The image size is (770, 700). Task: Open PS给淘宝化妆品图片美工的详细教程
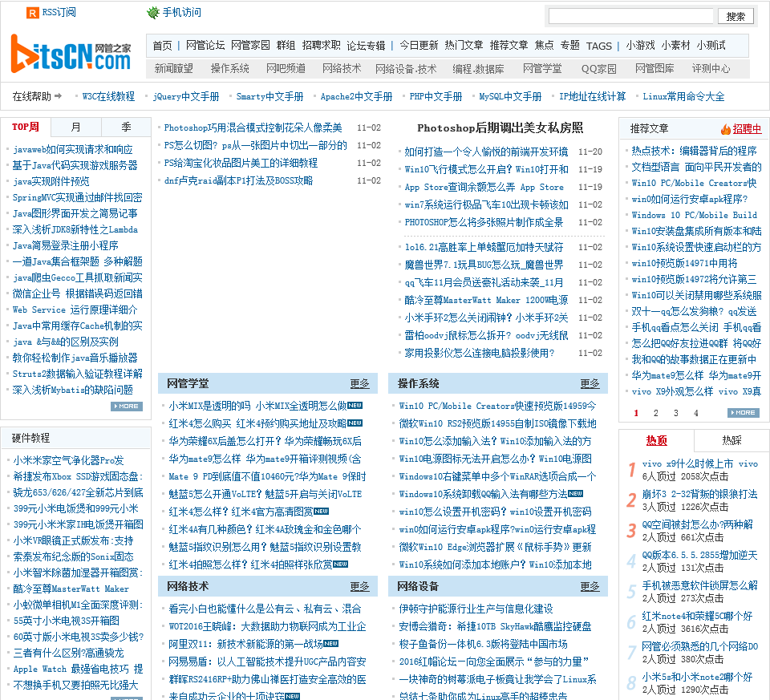[x=241, y=163]
